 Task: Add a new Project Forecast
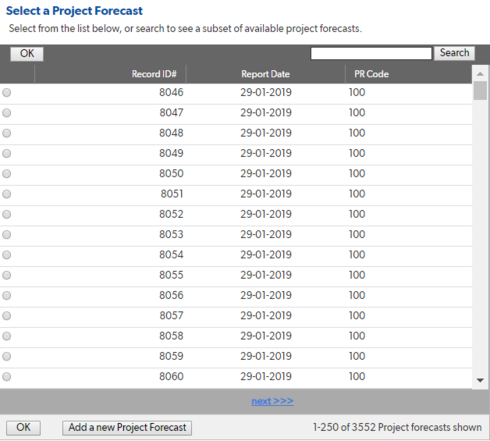click(127, 428)
